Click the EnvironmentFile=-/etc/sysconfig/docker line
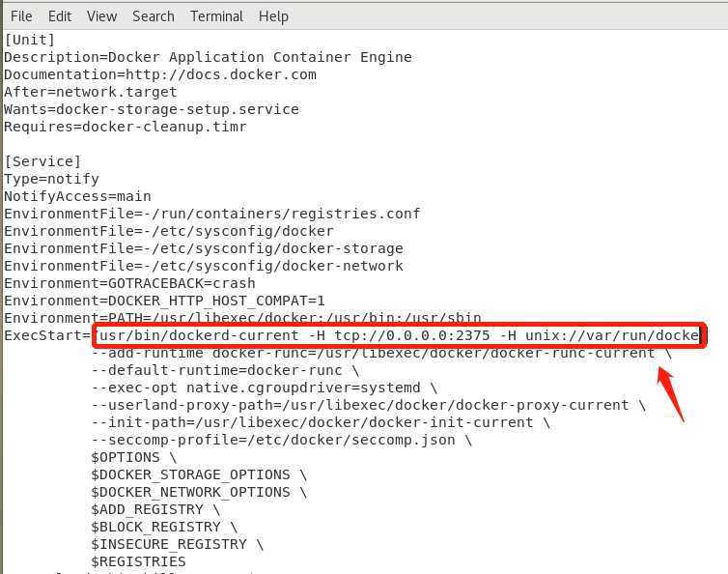Image resolution: width=728 pixels, height=574 pixels. tap(169, 232)
